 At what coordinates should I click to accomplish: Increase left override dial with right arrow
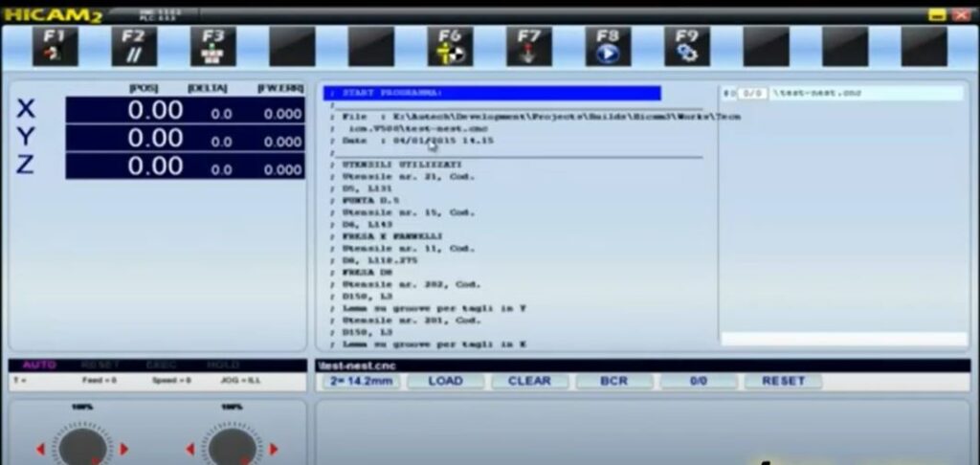click(x=123, y=449)
